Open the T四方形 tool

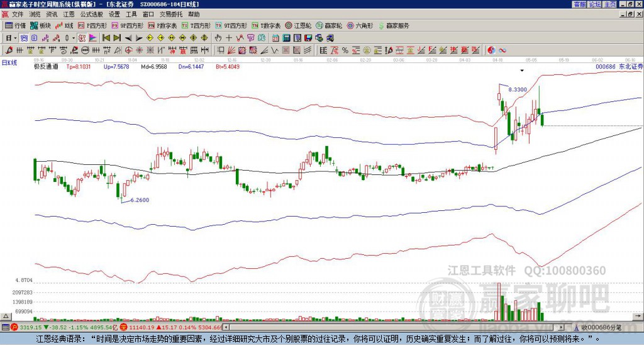coord(196,25)
